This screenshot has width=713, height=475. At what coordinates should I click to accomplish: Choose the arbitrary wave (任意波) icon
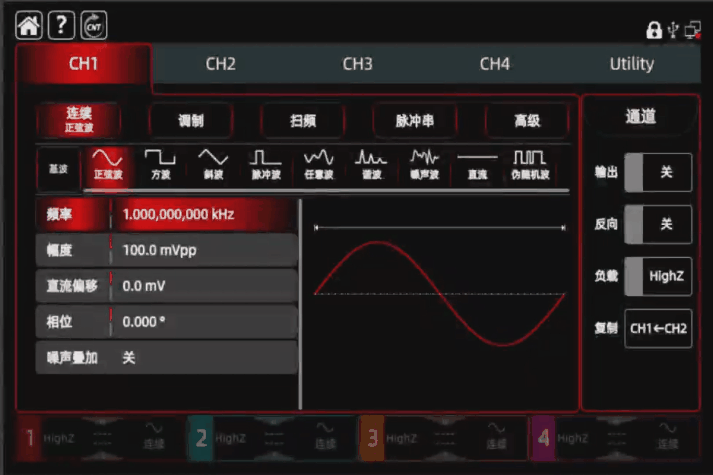coord(318,164)
